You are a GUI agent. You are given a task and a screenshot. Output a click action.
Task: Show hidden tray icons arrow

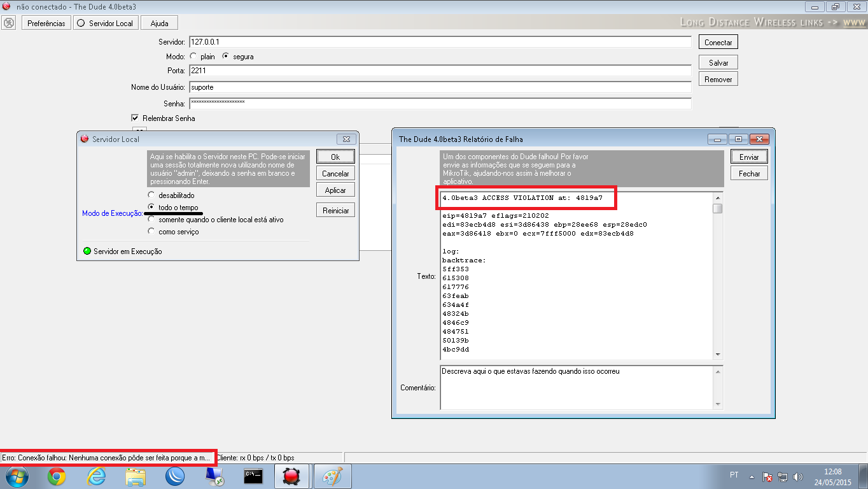752,476
